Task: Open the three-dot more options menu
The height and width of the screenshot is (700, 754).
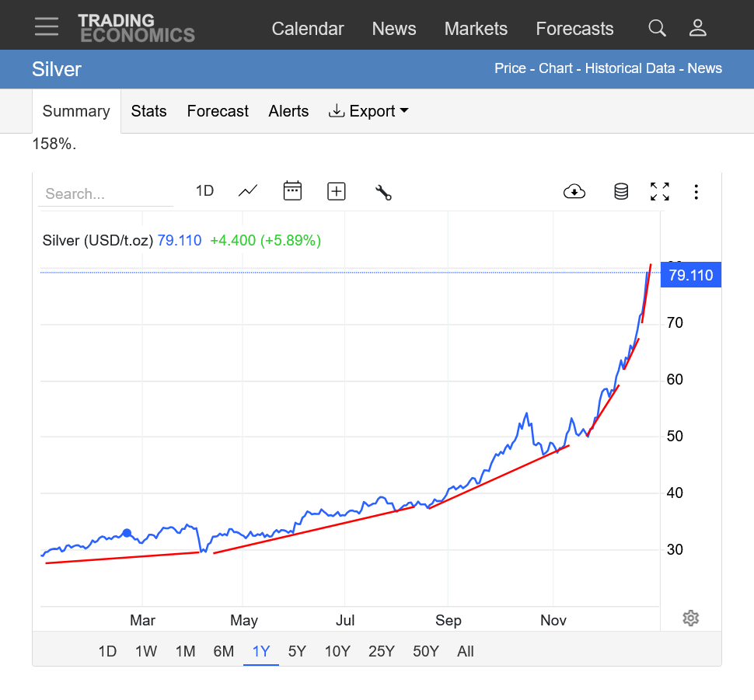Action: click(x=696, y=192)
